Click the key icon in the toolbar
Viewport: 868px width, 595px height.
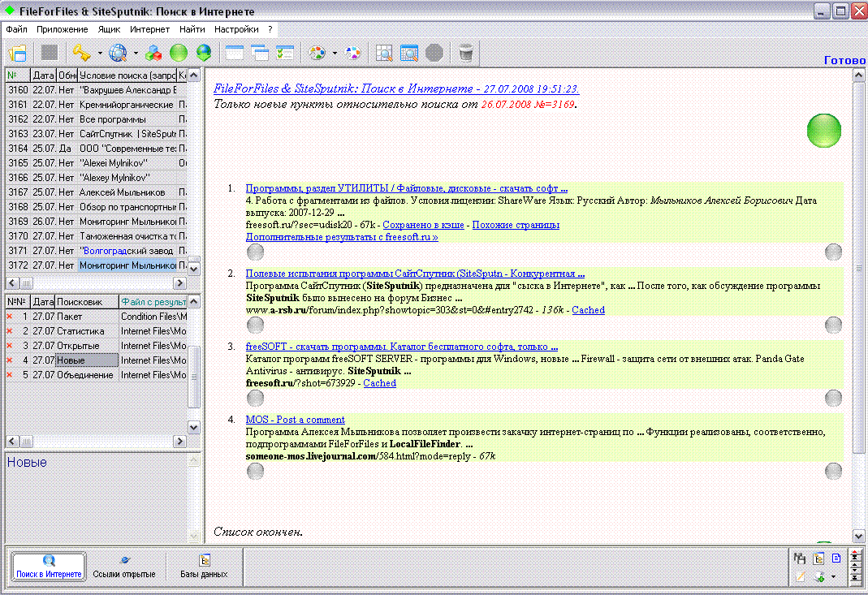[x=82, y=52]
